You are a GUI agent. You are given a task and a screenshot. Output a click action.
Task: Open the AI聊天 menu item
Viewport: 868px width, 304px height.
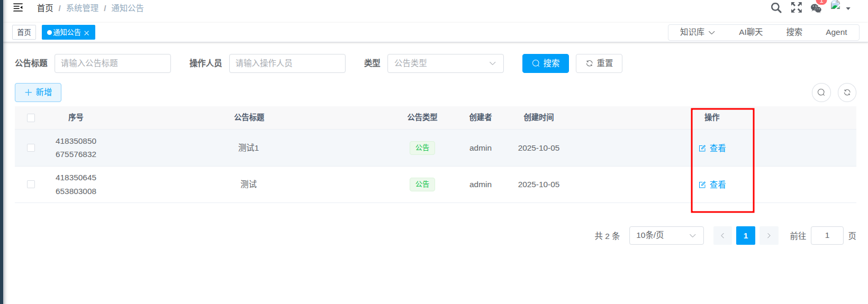click(751, 32)
